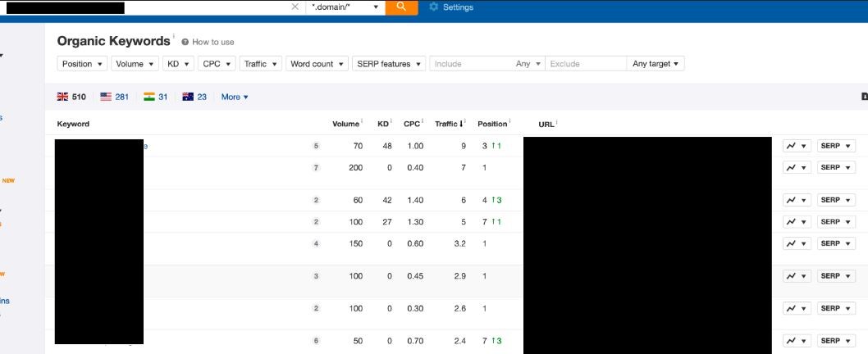Select the United States flag filter 281

point(115,97)
